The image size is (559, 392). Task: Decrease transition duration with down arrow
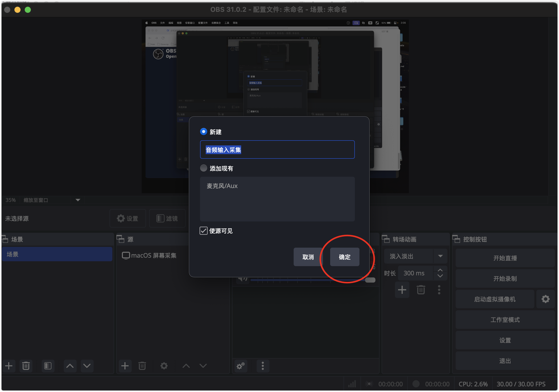pos(440,276)
